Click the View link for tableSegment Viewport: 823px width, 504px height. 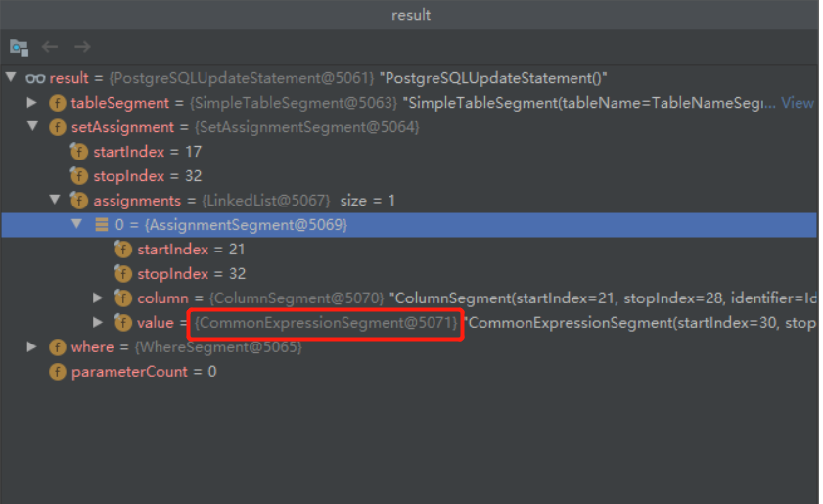798,103
